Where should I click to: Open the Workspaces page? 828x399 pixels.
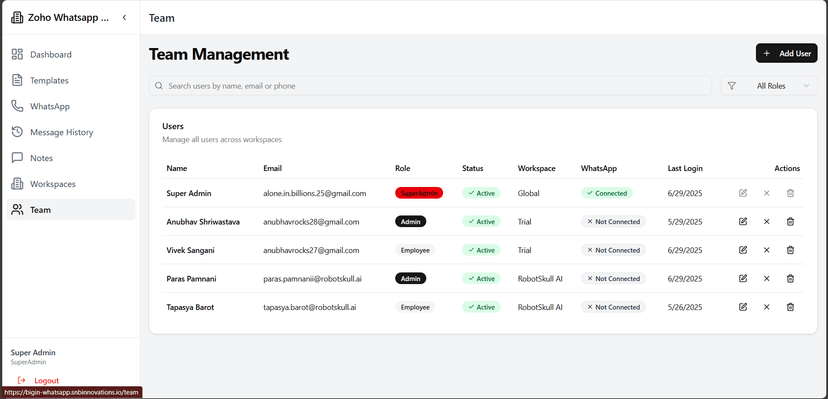pyautogui.click(x=71, y=184)
